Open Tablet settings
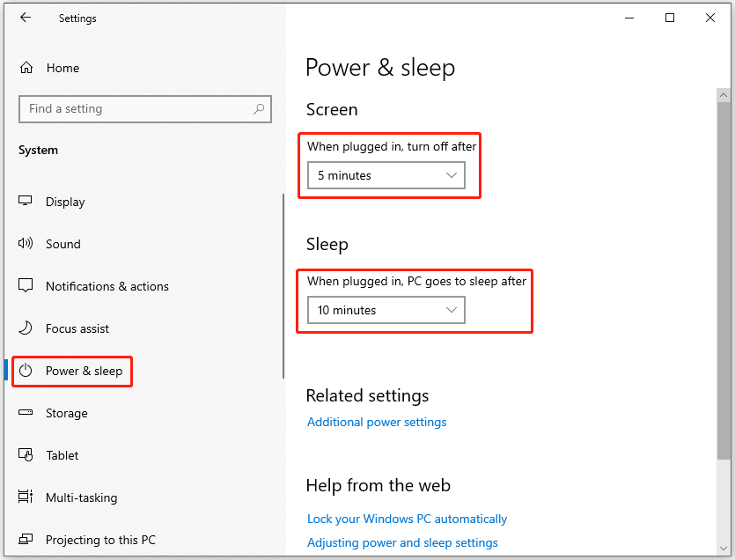Screen dimensions: 735x560 (61, 455)
